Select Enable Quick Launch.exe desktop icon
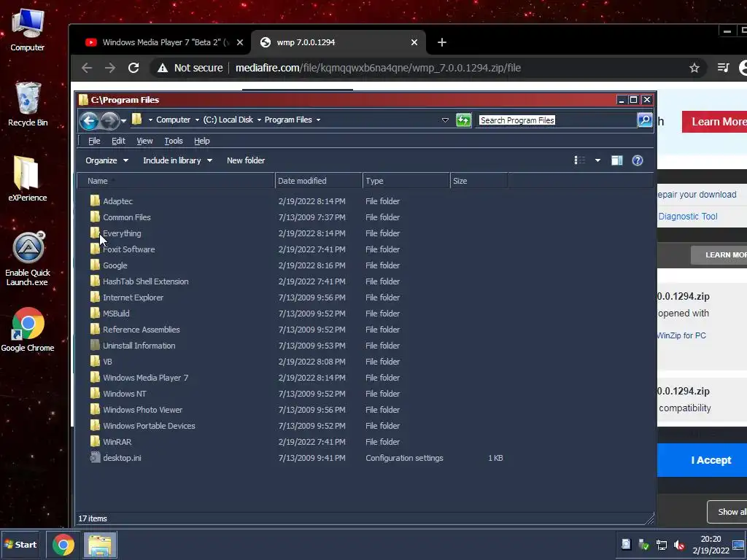 coord(28,260)
